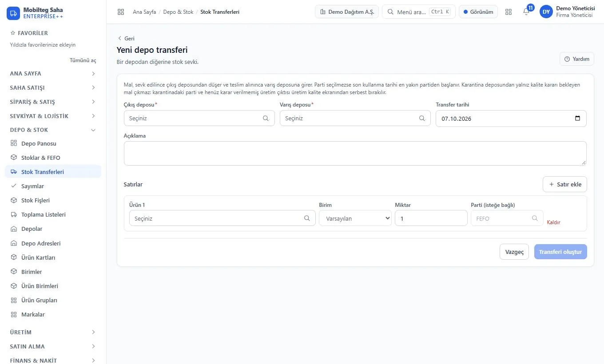Click the Transferi oluştur button

[560, 252]
